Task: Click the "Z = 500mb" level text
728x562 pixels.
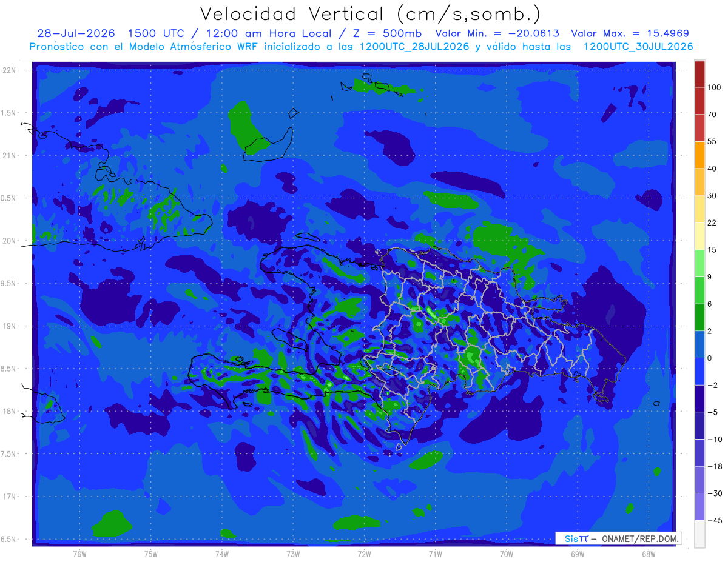Action: coord(386,33)
